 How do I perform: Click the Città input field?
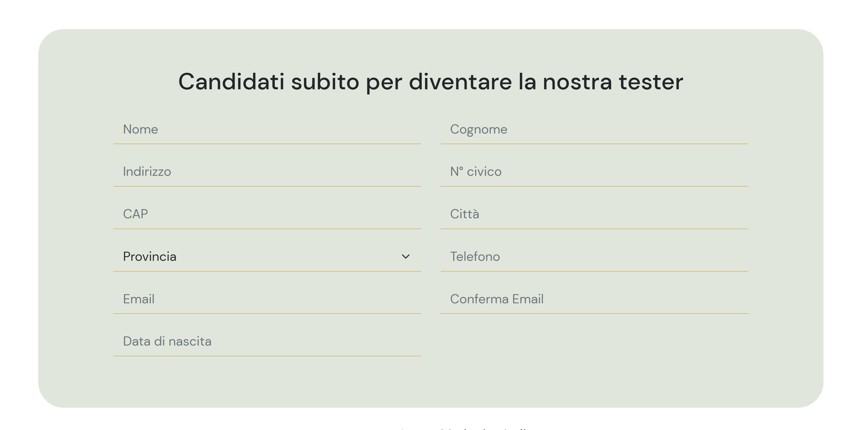coord(594,214)
